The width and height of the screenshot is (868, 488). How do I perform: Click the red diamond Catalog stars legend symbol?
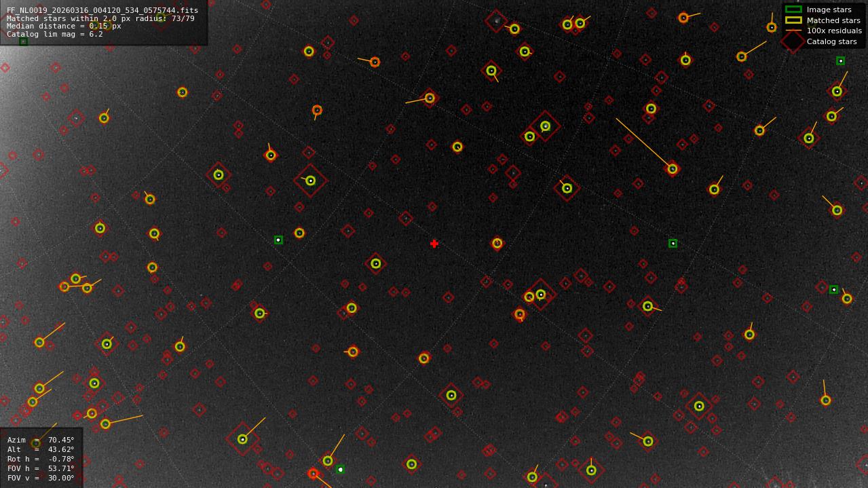pyautogui.click(x=793, y=41)
